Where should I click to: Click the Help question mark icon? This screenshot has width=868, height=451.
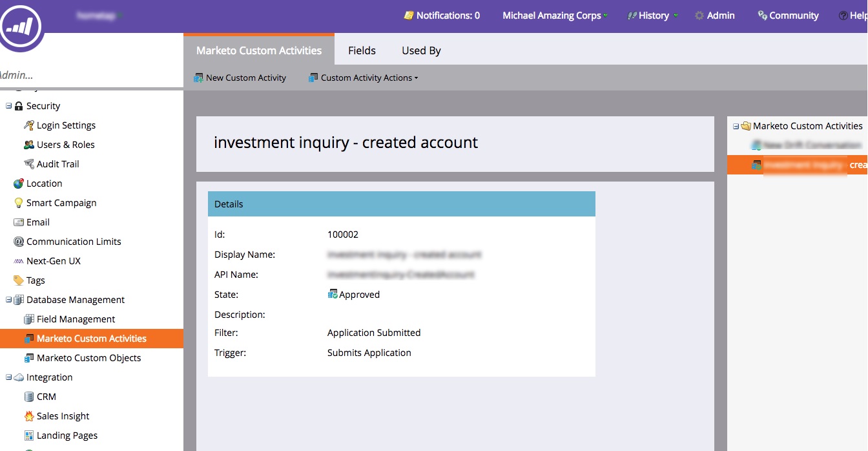[x=843, y=16]
